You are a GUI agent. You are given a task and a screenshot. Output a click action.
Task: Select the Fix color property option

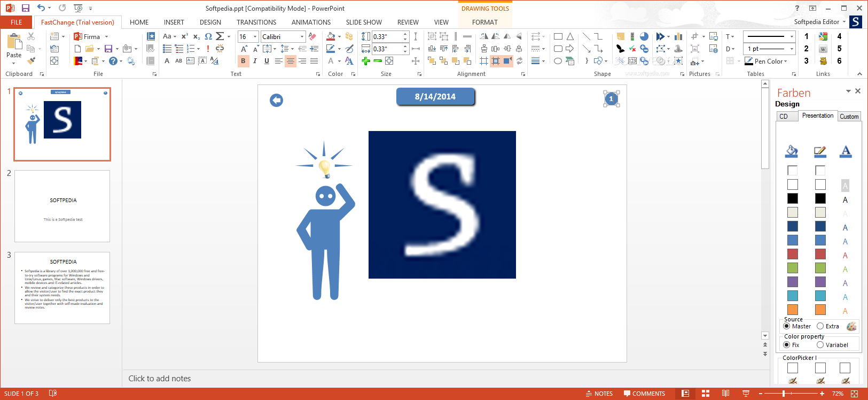[x=787, y=345]
